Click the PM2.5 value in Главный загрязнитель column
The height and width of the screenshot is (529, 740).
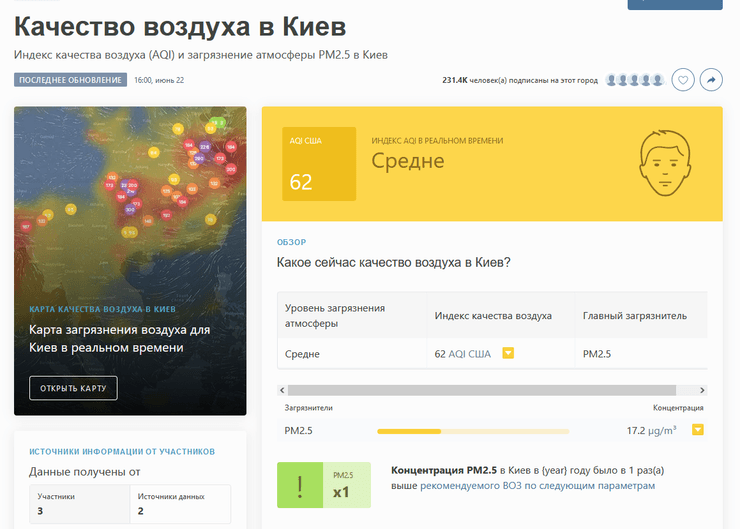pos(597,354)
